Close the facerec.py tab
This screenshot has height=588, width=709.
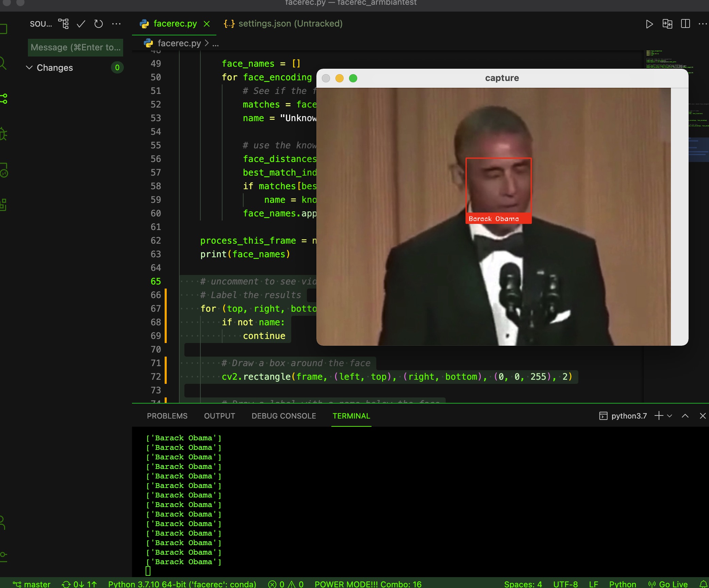point(207,24)
